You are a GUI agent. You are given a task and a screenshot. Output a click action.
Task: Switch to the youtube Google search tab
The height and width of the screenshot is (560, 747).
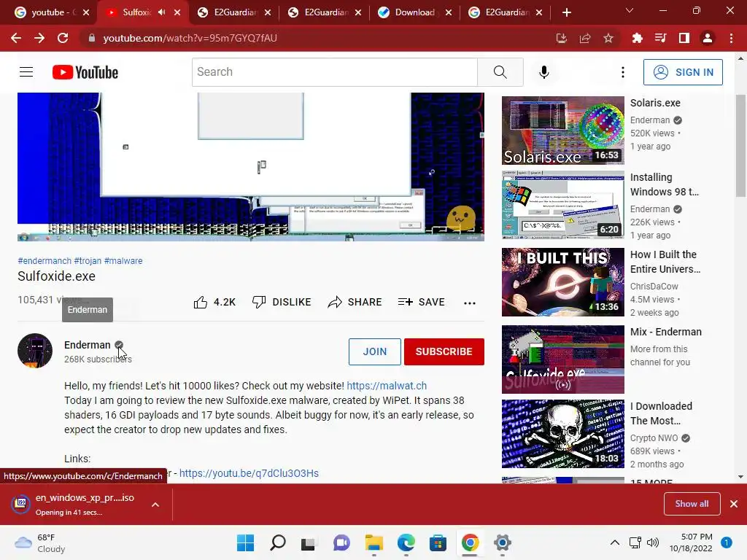[52, 12]
